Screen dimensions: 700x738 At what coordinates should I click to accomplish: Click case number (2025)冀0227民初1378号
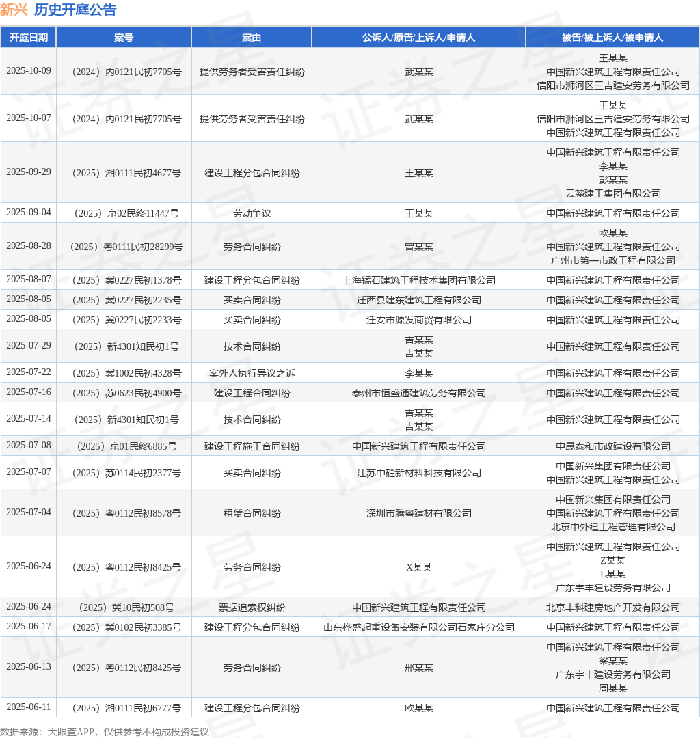pos(126,280)
